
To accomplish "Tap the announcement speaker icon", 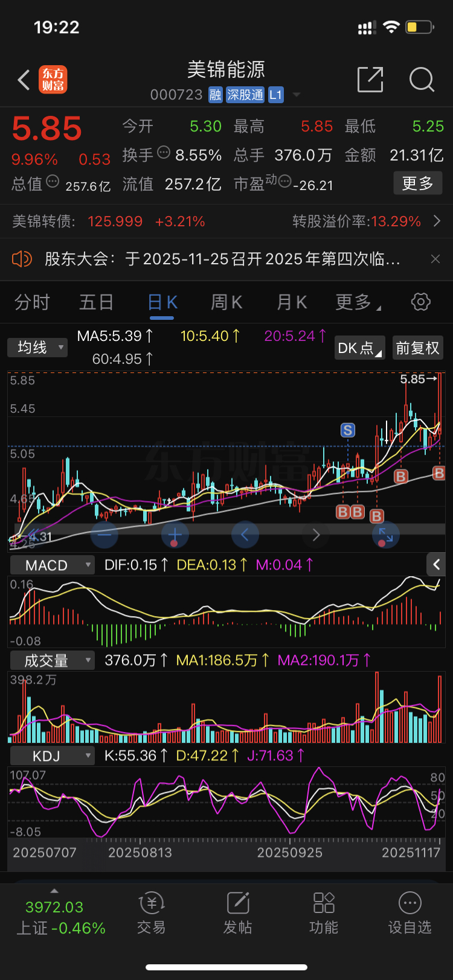I will [x=22, y=259].
